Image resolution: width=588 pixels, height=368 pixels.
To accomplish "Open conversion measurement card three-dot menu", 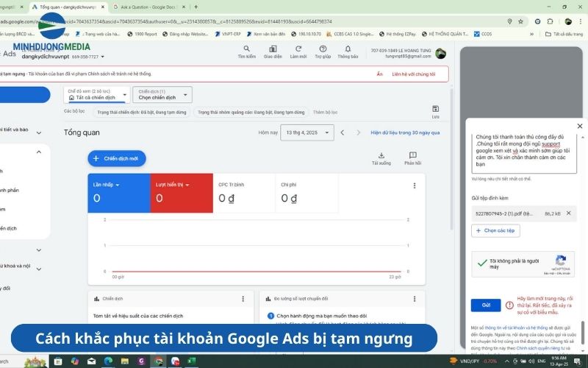I will click(x=415, y=299).
